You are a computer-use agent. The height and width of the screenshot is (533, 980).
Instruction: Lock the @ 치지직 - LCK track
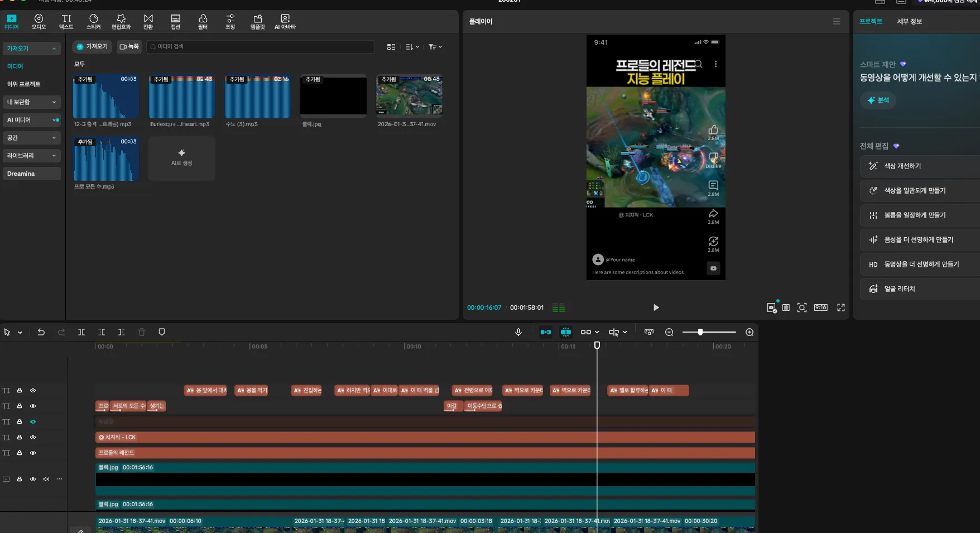(20, 438)
